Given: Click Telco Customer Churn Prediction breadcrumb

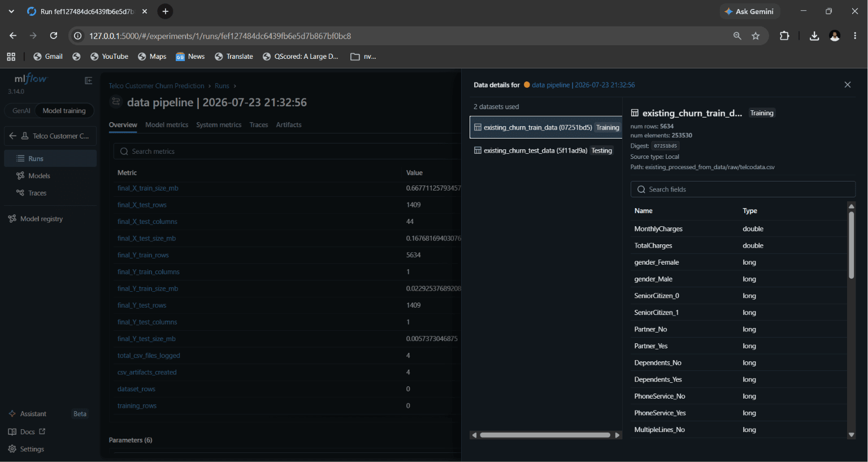Looking at the screenshot, I should click(157, 86).
